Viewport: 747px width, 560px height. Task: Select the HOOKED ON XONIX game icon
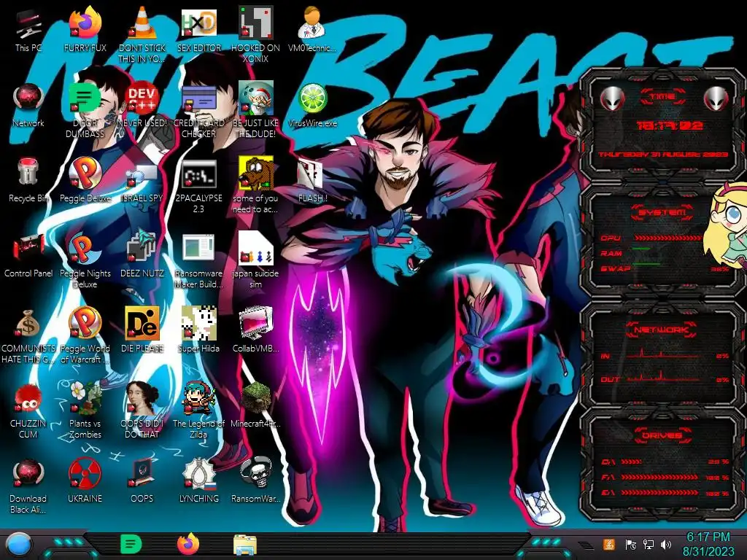click(x=256, y=23)
